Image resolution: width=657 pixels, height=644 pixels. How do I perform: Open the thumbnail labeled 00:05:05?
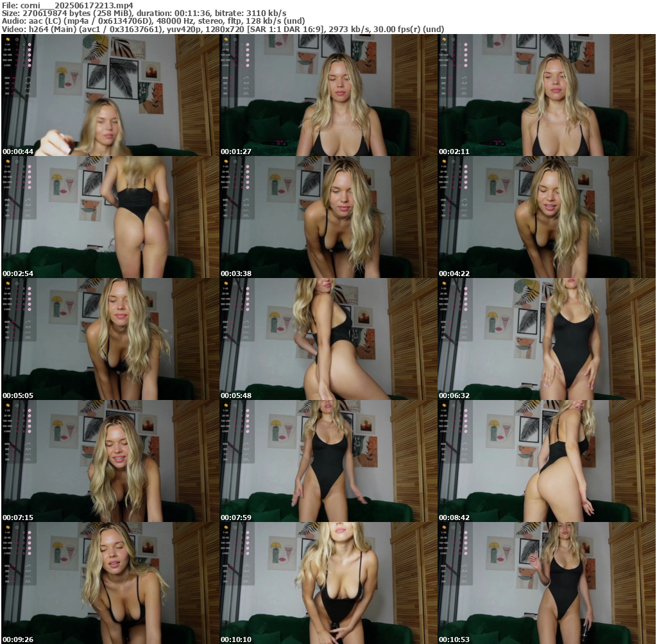(x=110, y=339)
